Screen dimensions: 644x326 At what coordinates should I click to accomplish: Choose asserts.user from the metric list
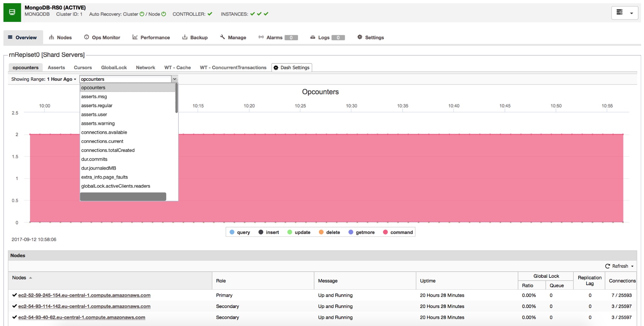click(x=128, y=115)
